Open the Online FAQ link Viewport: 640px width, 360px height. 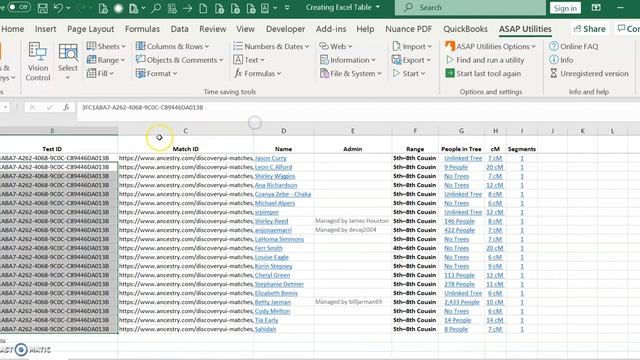coord(573,47)
